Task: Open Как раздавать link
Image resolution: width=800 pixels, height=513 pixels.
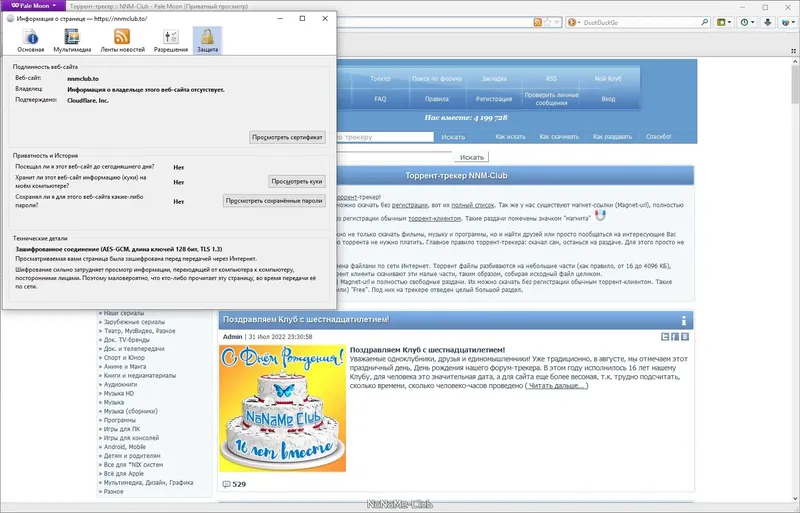Action: (x=612, y=137)
